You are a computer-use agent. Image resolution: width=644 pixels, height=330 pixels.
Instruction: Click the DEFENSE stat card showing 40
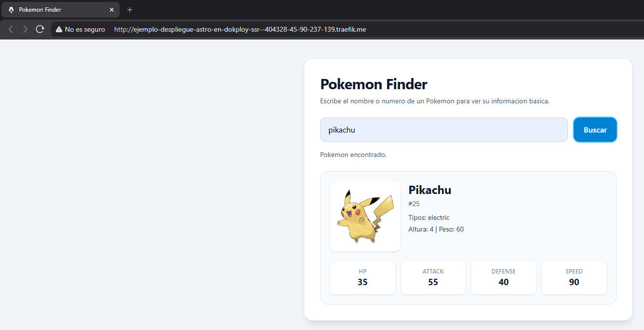[x=503, y=278]
